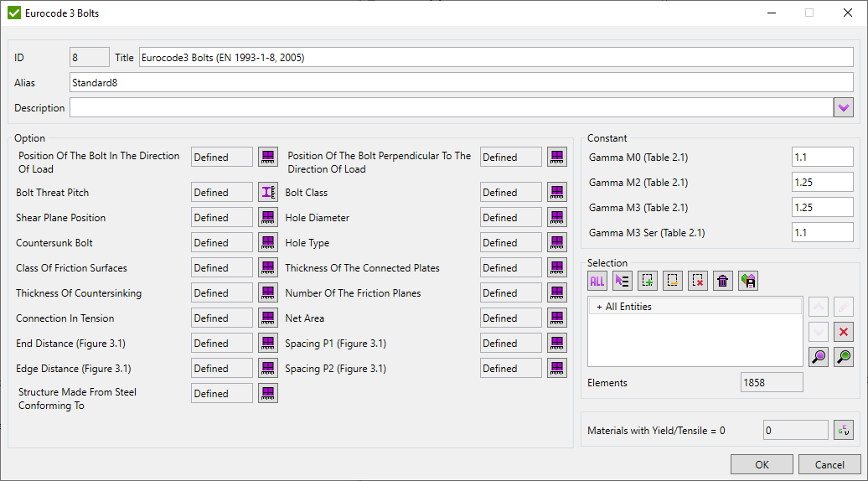Open table icon for Bolt Class
This screenshot has width=868, height=481.
coord(557,192)
